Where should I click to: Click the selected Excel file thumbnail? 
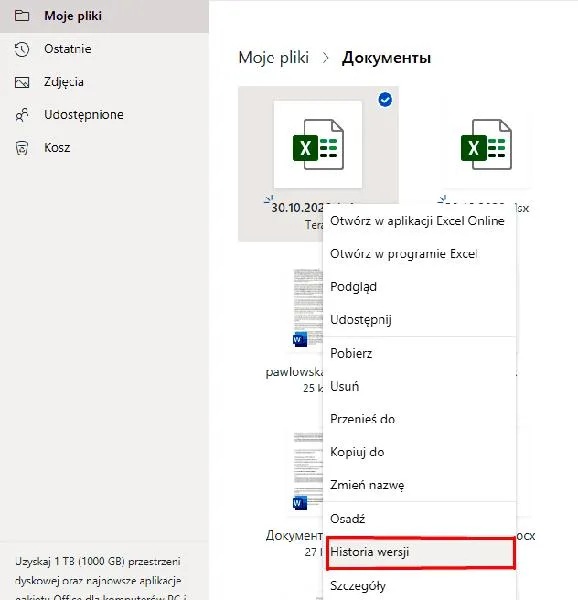tap(318, 145)
